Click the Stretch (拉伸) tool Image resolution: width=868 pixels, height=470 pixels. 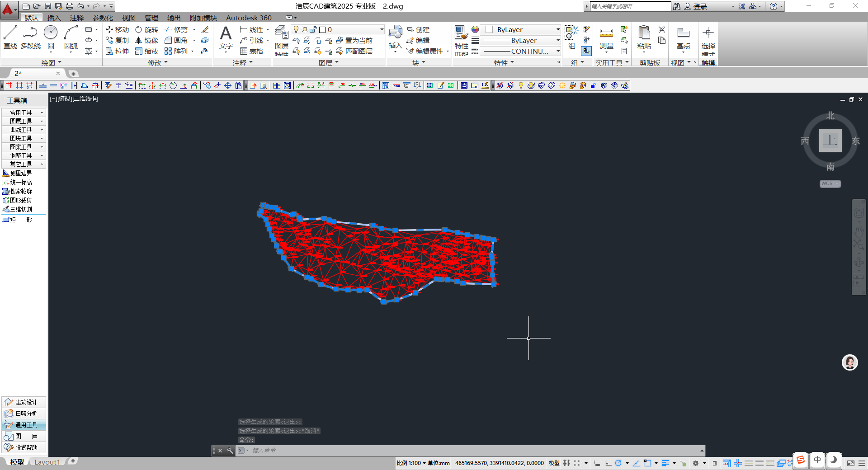point(117,51)
